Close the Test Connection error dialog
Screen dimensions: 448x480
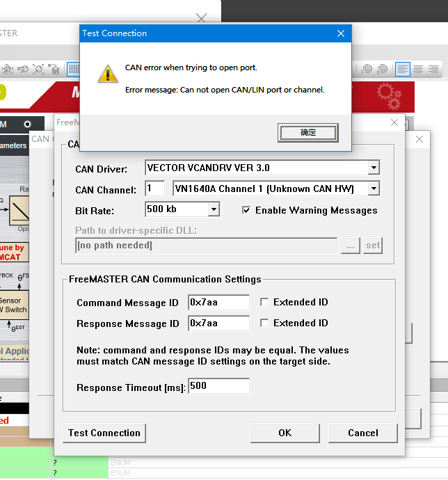coord(341,33)
